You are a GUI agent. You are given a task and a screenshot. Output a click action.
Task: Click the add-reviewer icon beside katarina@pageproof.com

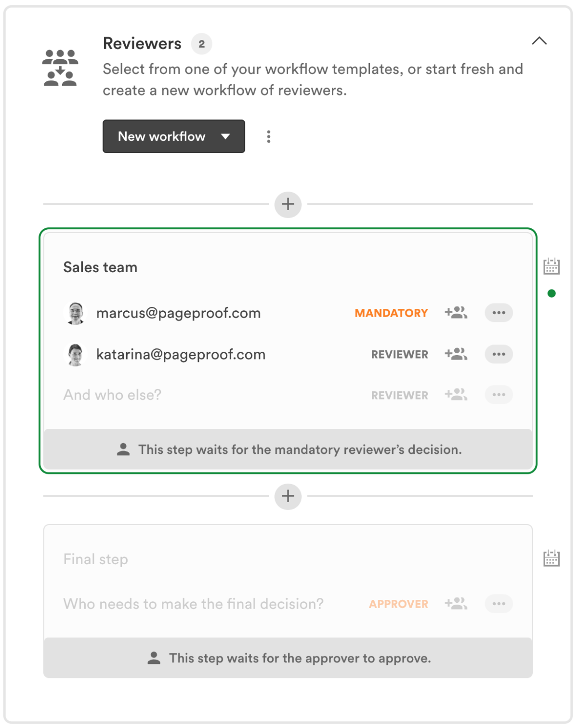[x=455, y=354]
